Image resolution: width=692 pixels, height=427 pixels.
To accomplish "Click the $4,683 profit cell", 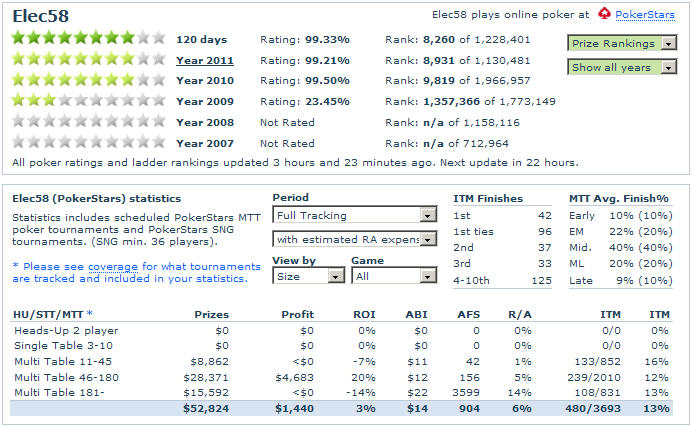I will (294, 378).
